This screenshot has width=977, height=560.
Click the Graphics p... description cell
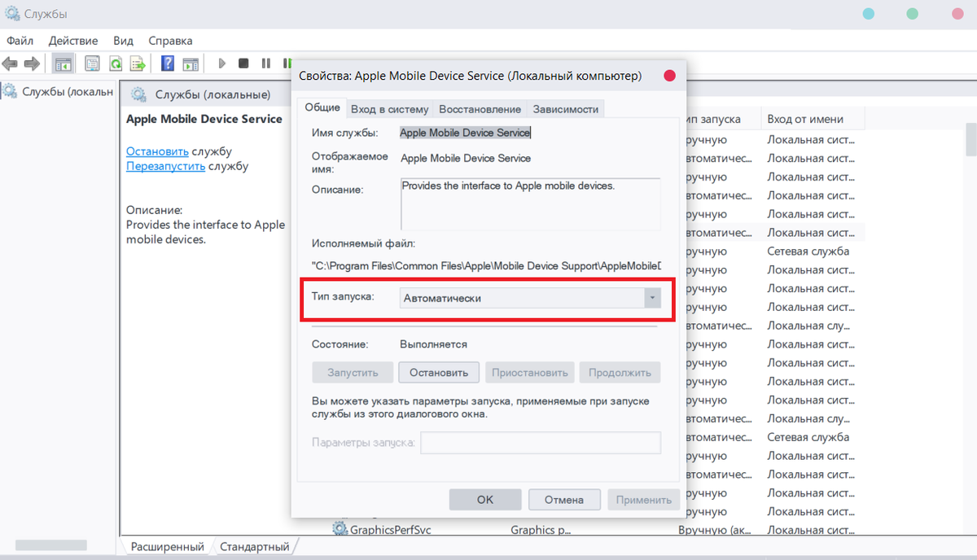click(x=541, y=530)
